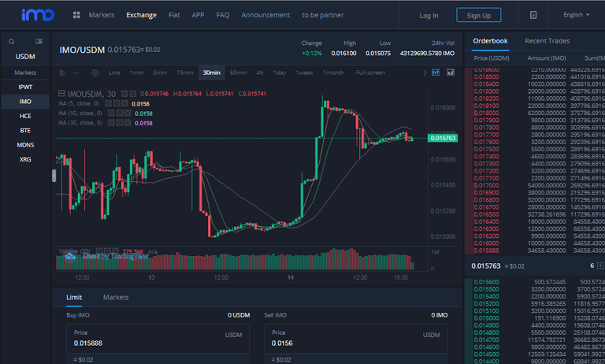Click the Log In link
The image size is (605, 364).
coord(429,16)
